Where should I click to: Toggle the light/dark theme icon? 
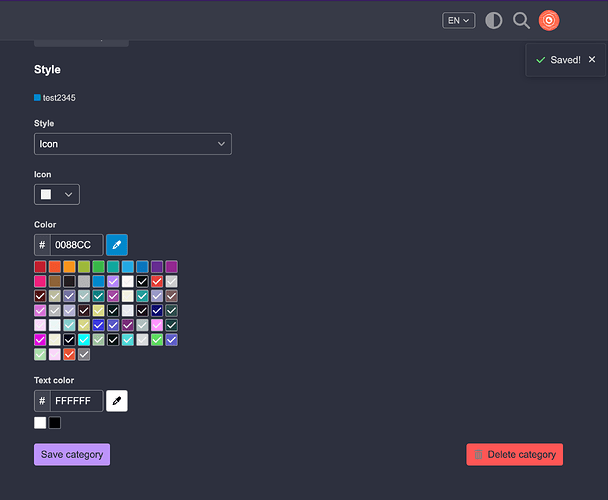[494, 20]
